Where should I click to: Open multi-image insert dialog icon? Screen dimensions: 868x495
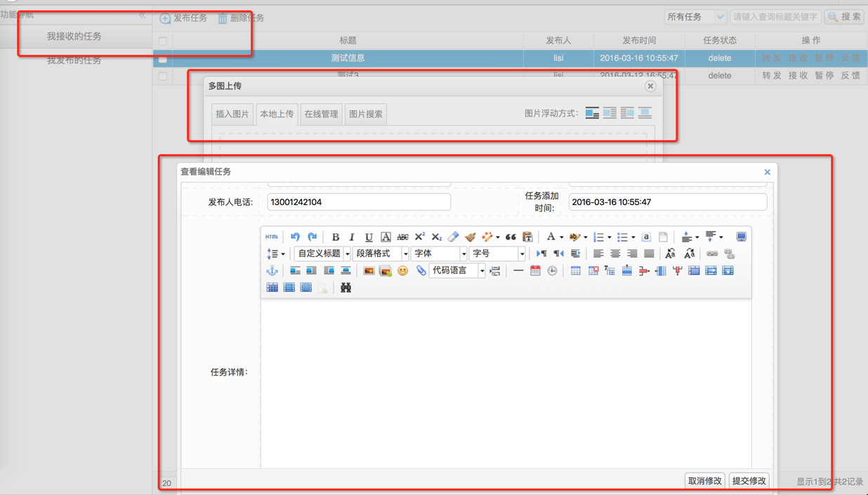(386, 271)
